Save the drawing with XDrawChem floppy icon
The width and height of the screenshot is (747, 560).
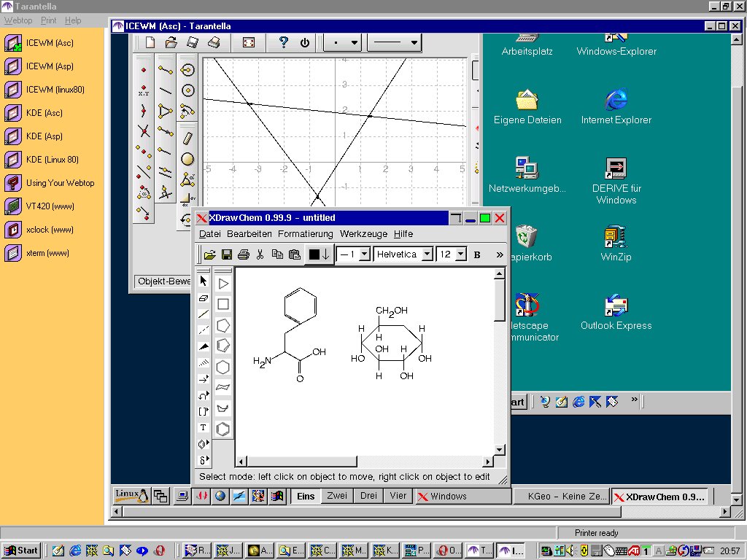click(227, 254)
